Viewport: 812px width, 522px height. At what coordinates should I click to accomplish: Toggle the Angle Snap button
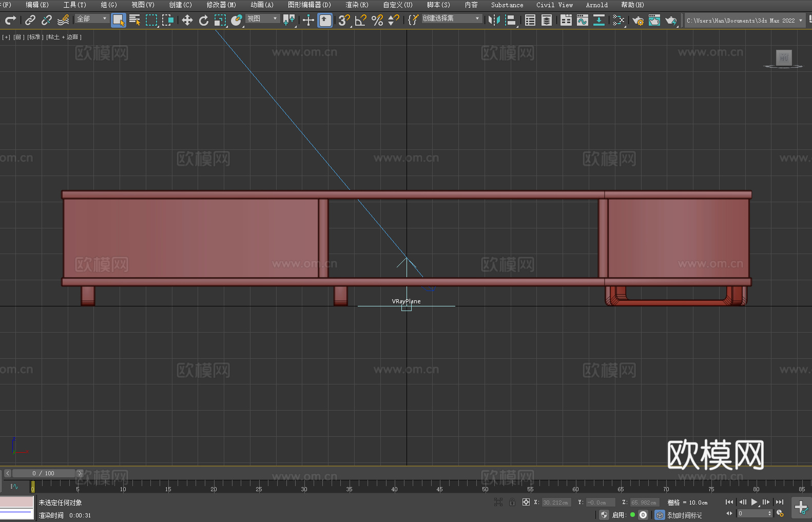coord(361,20)
